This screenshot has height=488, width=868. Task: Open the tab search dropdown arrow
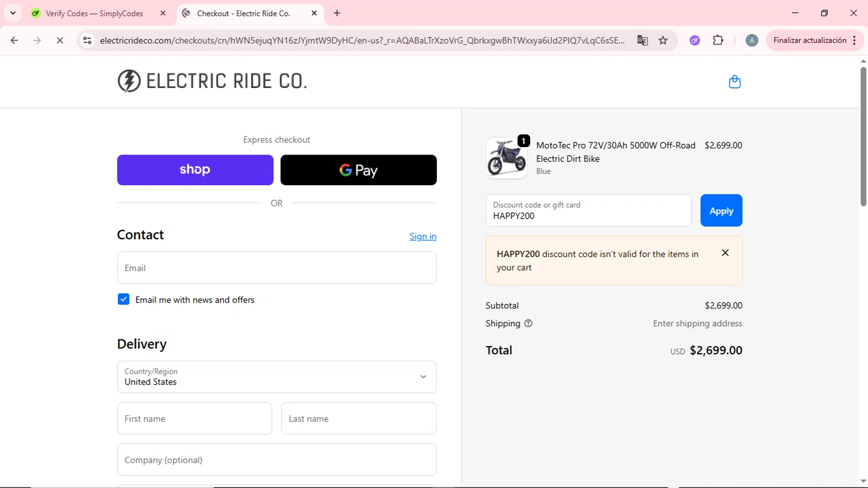(13, 13)
